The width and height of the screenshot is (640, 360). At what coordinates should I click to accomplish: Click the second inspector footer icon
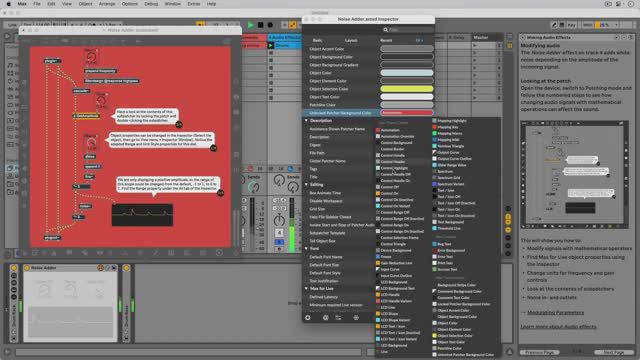point(325,318)
